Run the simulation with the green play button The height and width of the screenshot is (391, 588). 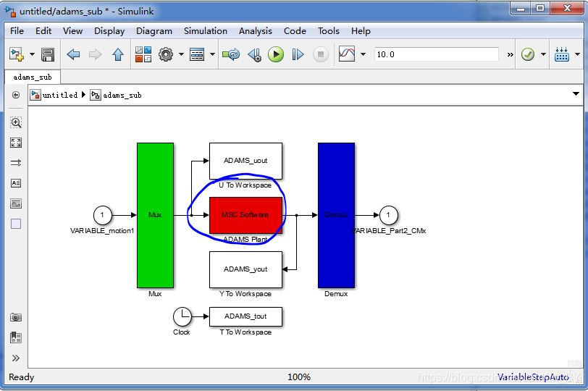275,54
